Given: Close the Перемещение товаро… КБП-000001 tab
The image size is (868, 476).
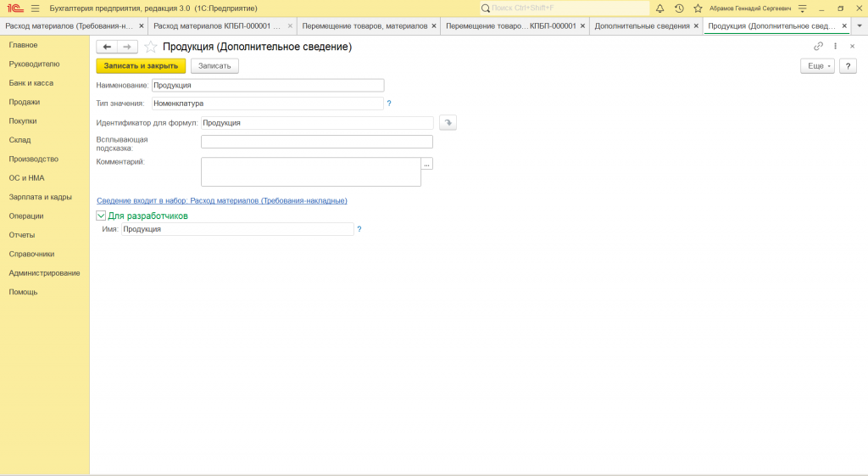Looking at the screenshot, I should click(x=582, y=26).
